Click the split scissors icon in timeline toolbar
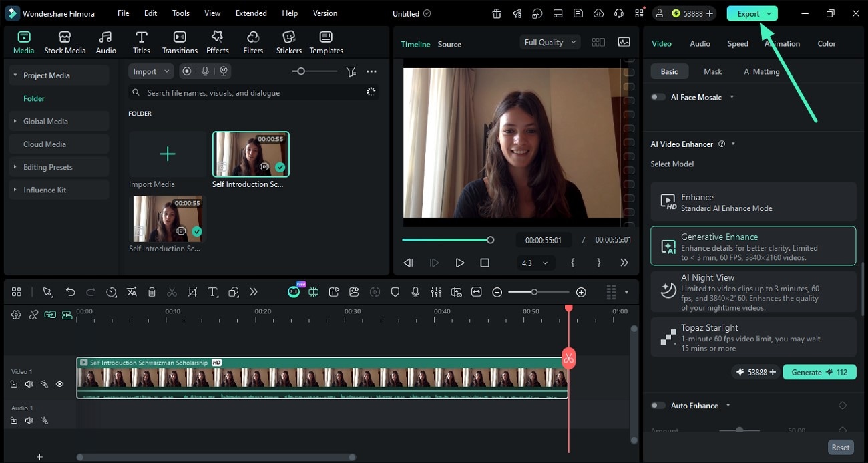 pos(172,292)
